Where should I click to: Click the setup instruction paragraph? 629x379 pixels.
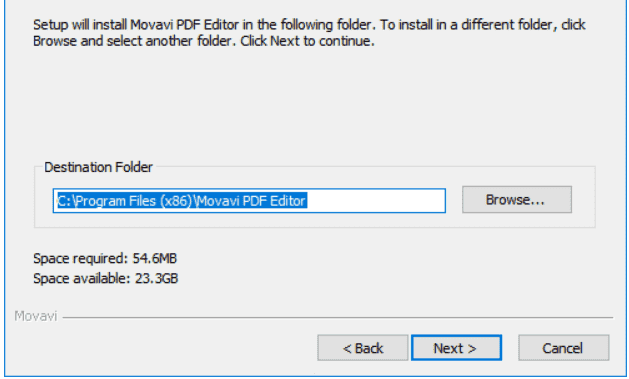pos(309,33)
